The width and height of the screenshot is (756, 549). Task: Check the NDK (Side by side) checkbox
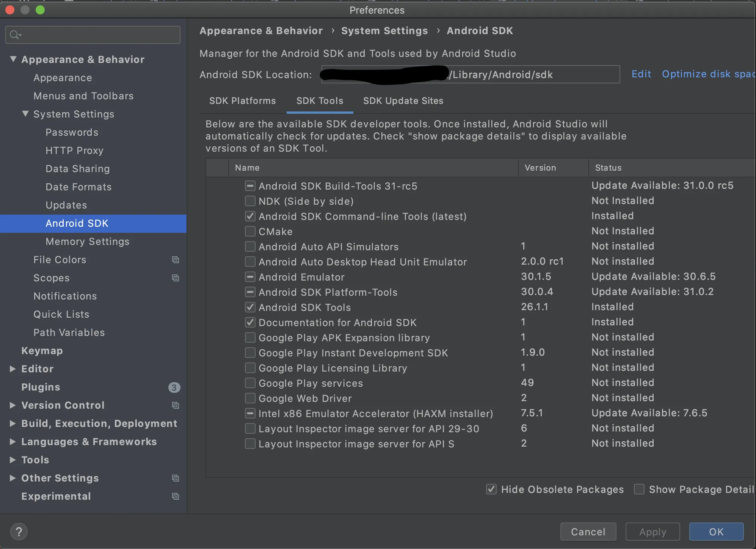(x=250, y=201)
